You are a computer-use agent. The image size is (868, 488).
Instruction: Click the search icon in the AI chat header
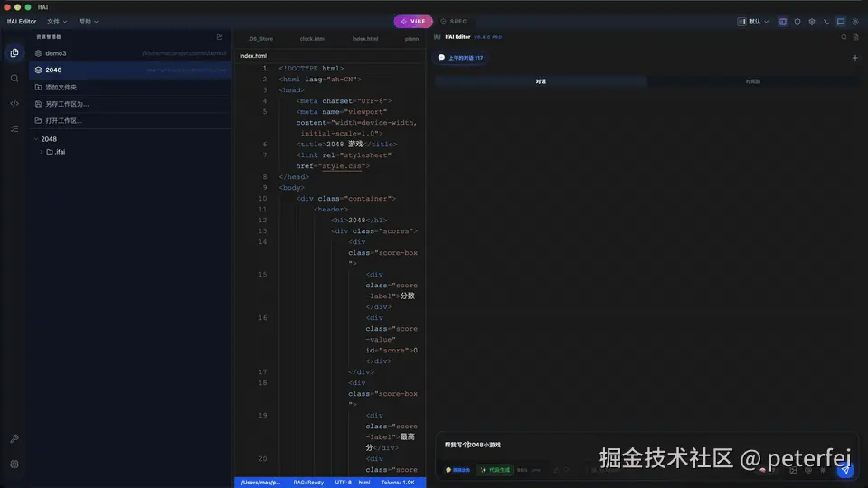pyautogui.click(x=844, y=37)
